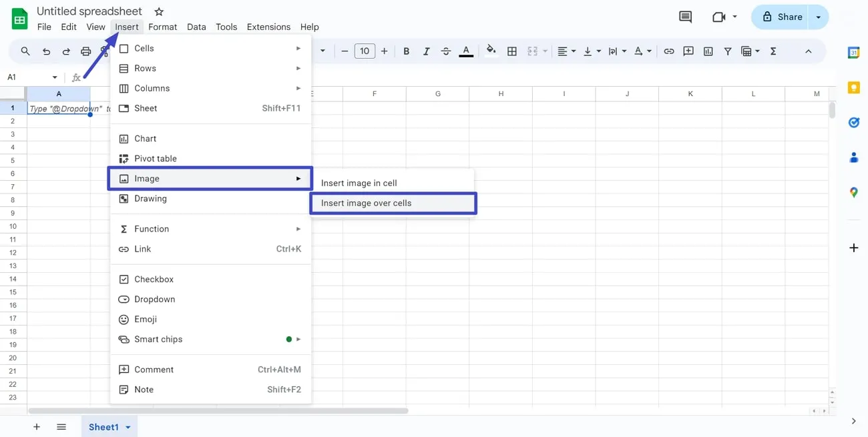Open horizontal align dropdown
The height and width of the screenshot is (437, 868).
pos(566,51)
